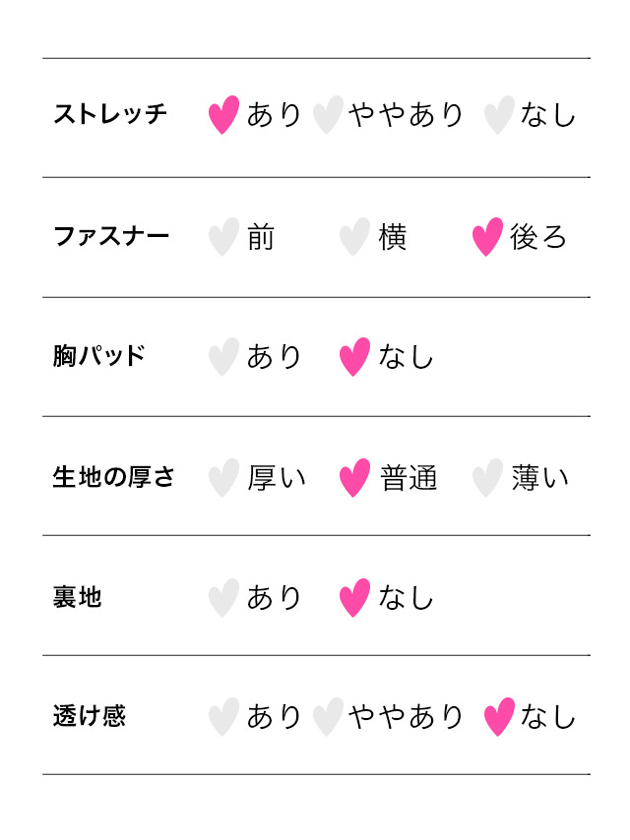Choose heart for 生地の厚さ 厚い
This screenshot has height=840, width=630.
click(x=223, y=478)
